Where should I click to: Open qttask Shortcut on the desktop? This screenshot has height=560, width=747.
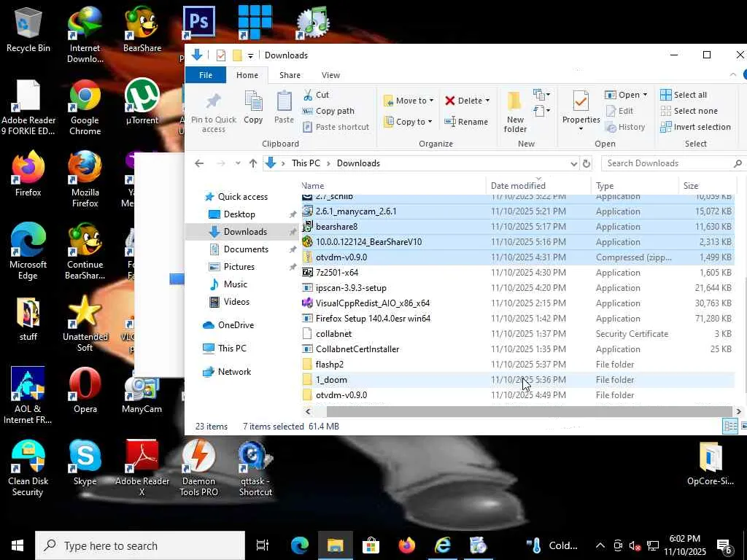(x=255, y=467)
